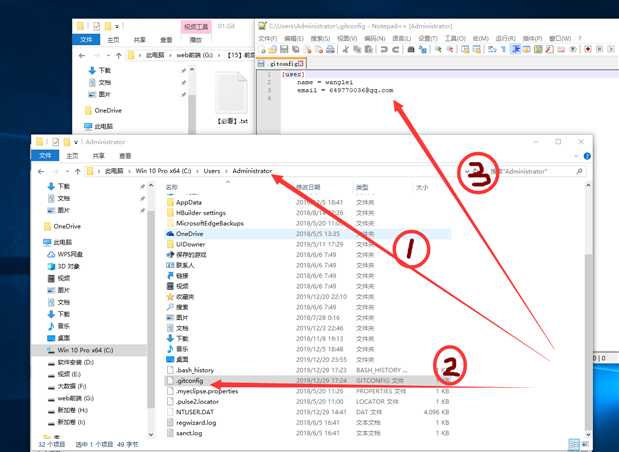Create a new file in Notepad++ toolbar
The image size is (619, 452).
click(x=261, y=49)
